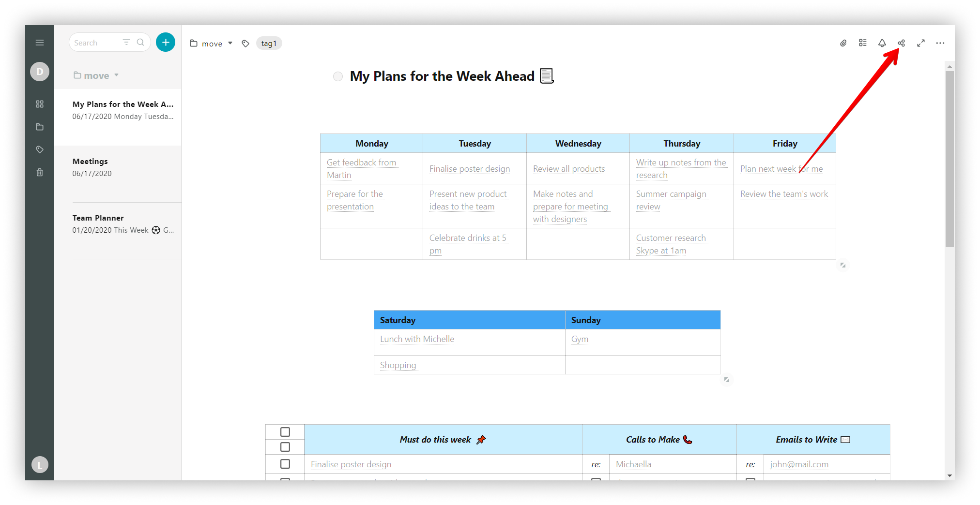This screenshot has width=980, height=505.
Task: Open the hamburger menu in sidebar
Action: (40, 43)
